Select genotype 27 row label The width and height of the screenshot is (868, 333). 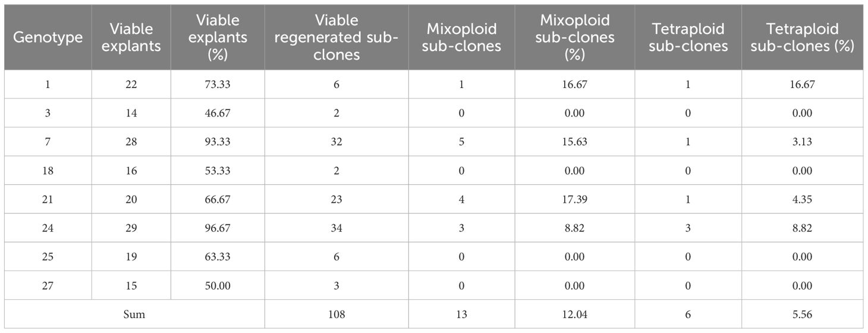tap(48, 286)
